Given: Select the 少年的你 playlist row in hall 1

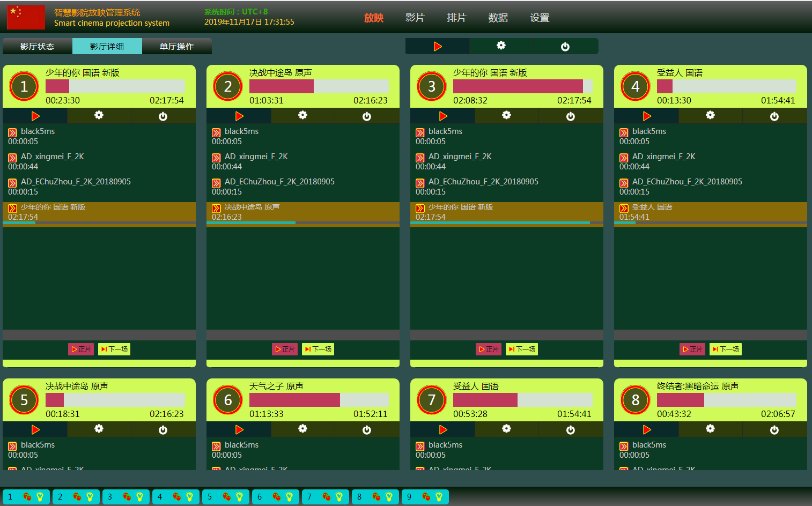Looking at the screenshot, I should pos(99,212).
